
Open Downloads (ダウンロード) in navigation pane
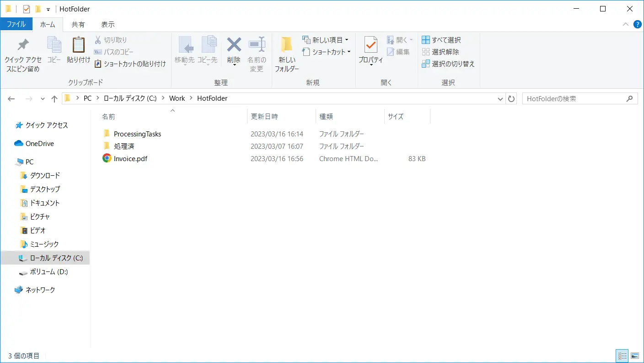coord(45,176)
